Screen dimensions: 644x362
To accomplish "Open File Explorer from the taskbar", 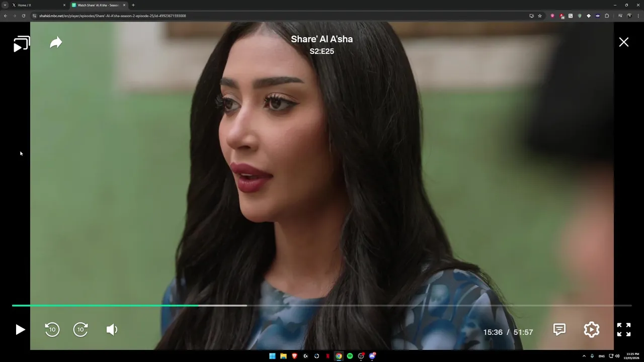I will click(x=283, y=356).
